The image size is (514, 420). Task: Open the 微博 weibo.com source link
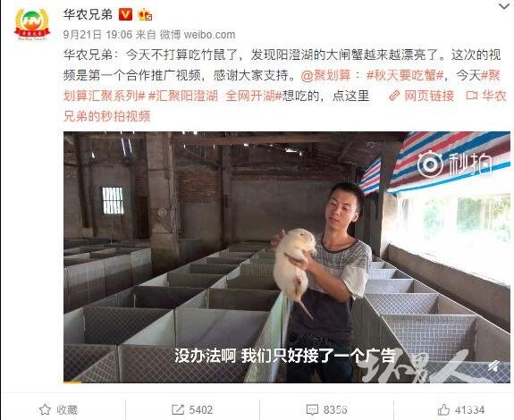pyautogui.click(x=198, y=34)
